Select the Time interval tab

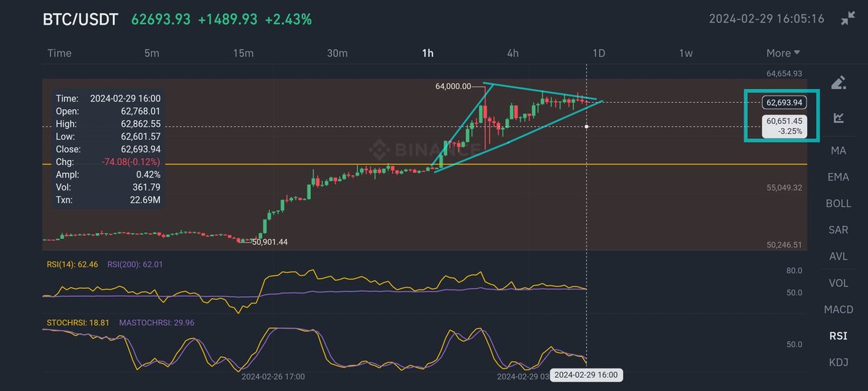[x=59, y=53]
